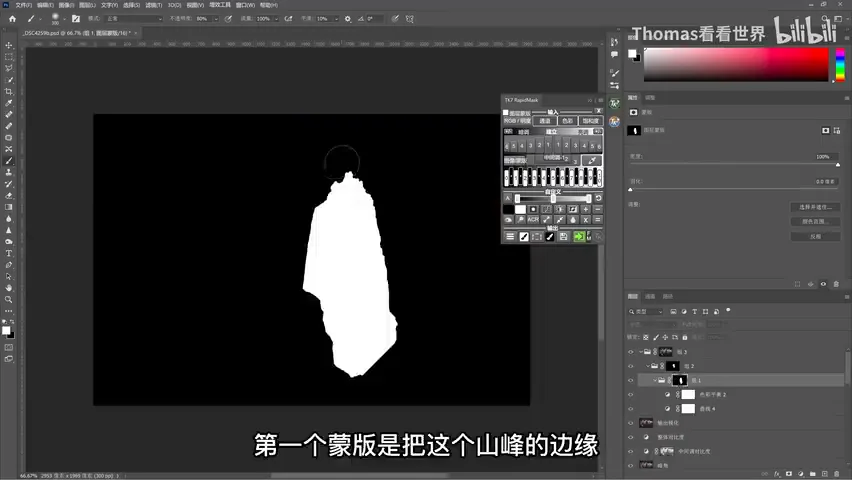
Task: Click the Home icon in options bar
Action: pyautogui.click(x=12, y=18)
